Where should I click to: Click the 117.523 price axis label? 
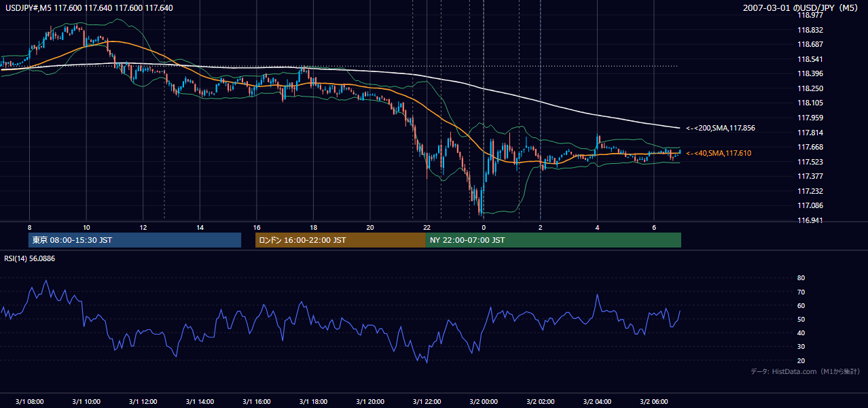(810, 162)
